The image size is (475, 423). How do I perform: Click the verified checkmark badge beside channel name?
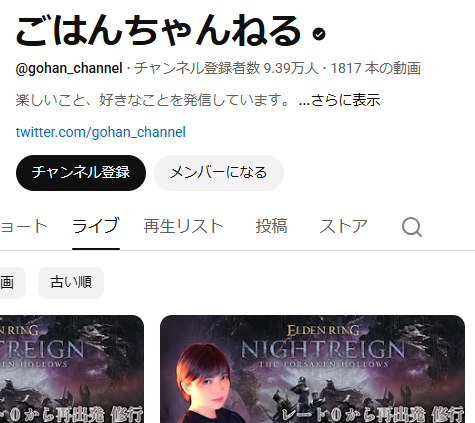(x=319, y=34)
